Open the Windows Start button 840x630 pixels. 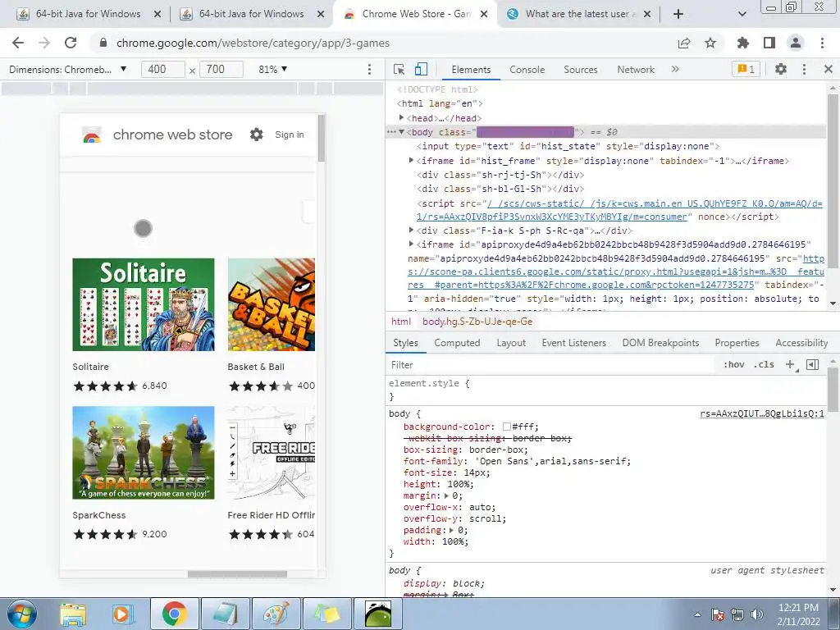click(22, 614)
